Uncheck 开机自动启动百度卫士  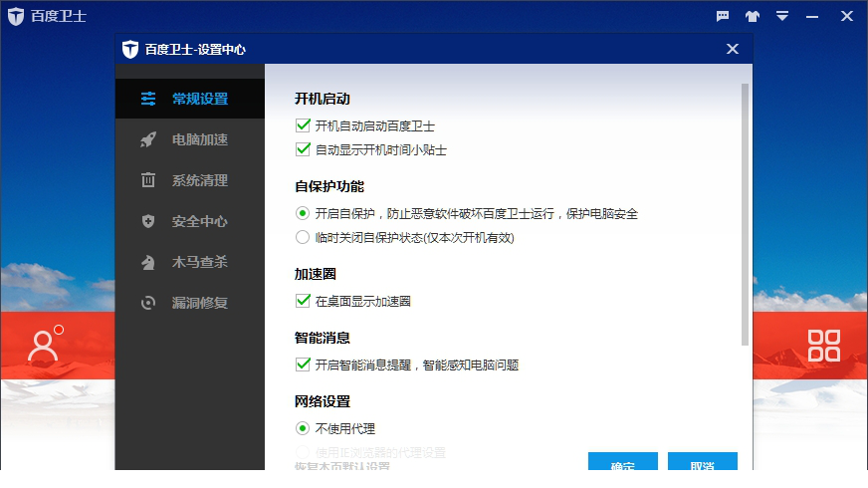pyautogui.click(x=303, y=125)
